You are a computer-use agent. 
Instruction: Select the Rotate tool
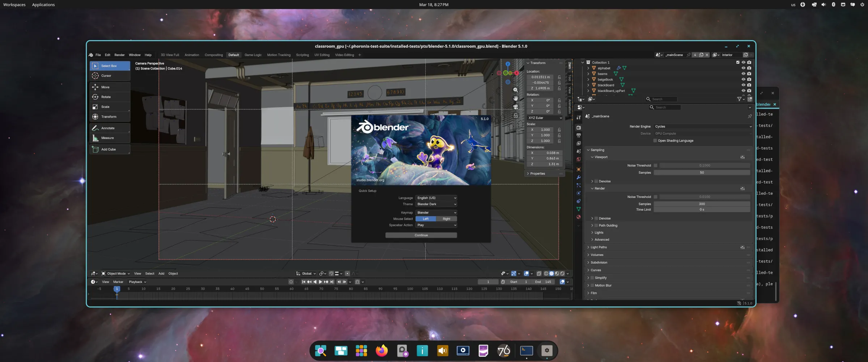pyautogui.click(x=106, y=97)
